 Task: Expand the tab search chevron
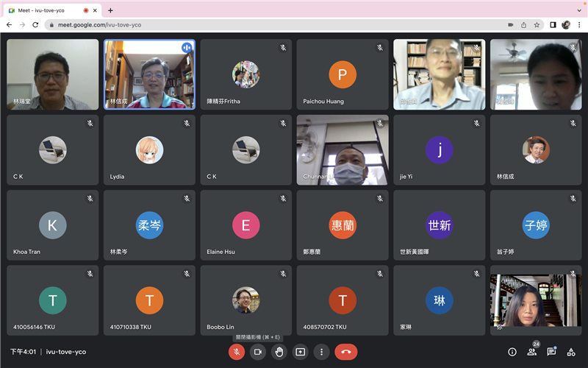pos(578,10)
